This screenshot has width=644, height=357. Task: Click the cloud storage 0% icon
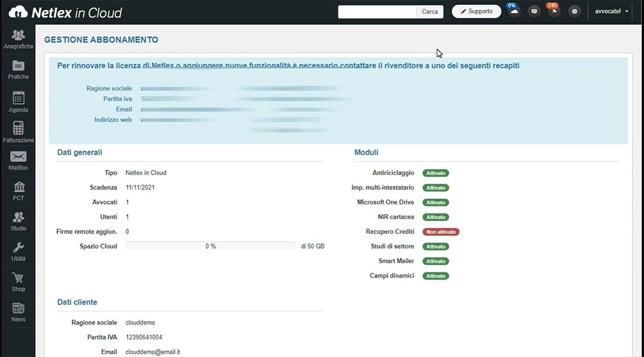[514, 11]
